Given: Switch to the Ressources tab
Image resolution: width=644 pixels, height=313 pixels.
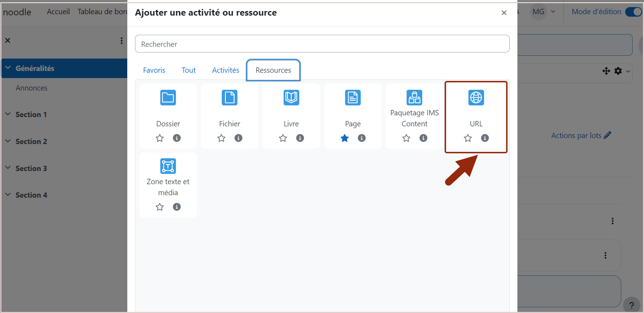Looking at the screenshot, I should 273,70.
